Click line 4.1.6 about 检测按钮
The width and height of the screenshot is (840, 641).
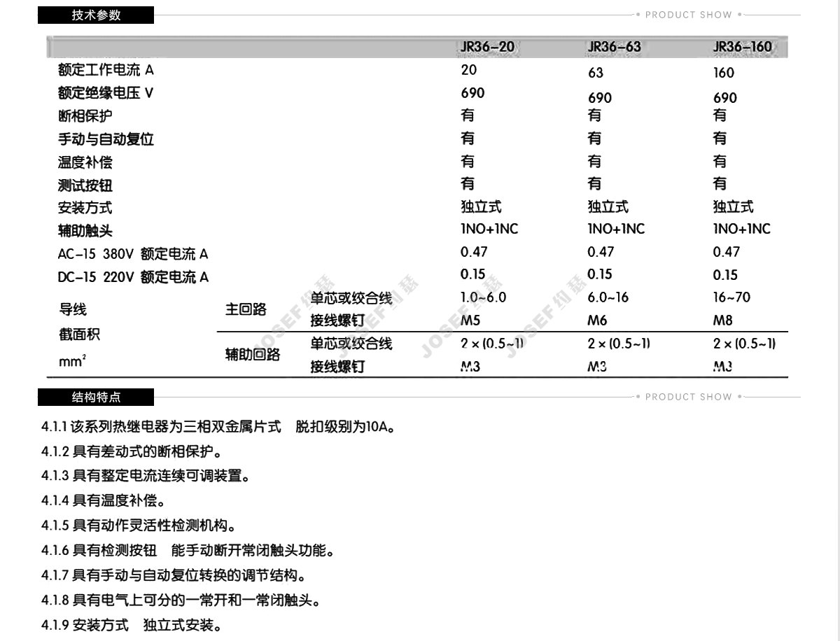tap(188, 551)
